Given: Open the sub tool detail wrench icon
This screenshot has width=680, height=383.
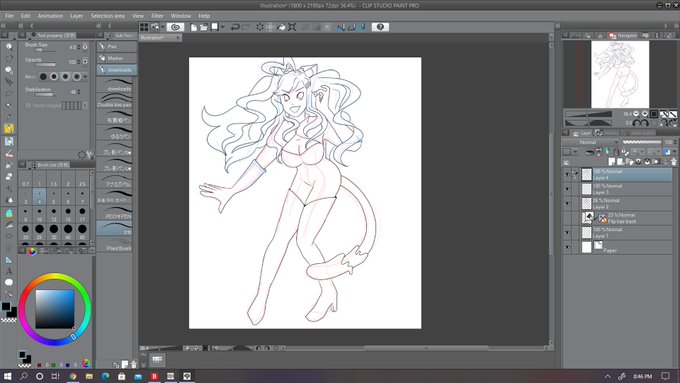Looking at the screenshot, I should pos(90,154).
